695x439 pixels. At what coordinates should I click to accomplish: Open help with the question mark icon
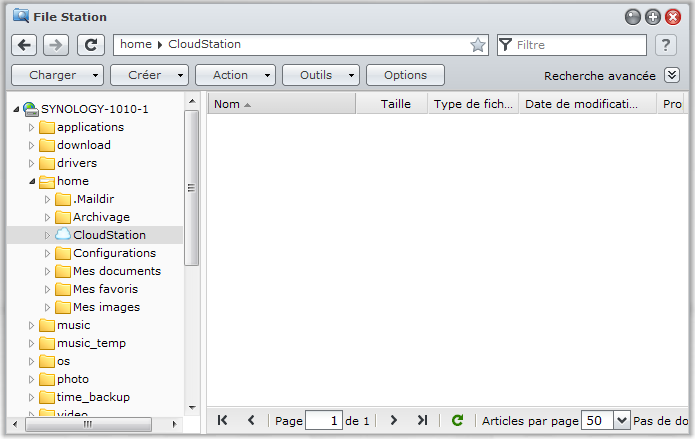coord(665,45)
